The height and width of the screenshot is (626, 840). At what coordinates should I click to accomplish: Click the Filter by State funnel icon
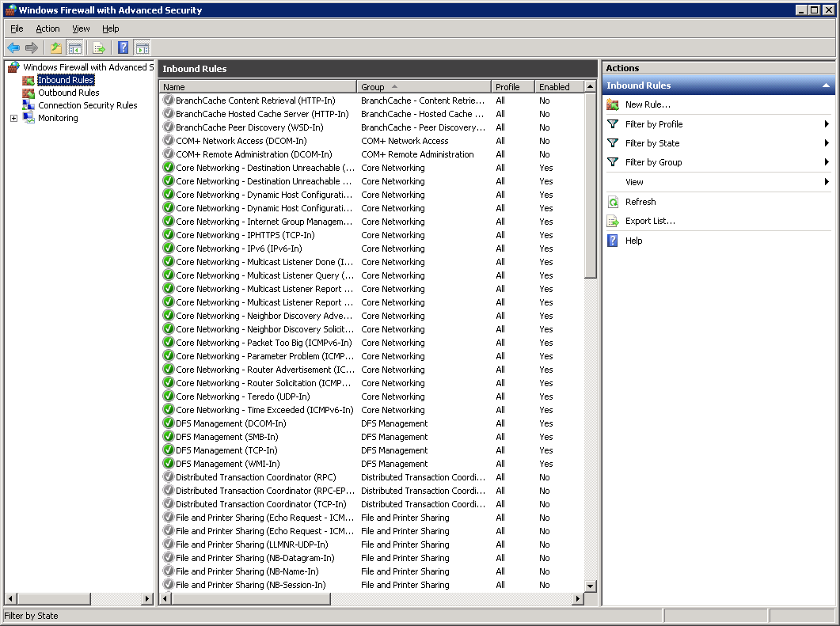[613, 143]
